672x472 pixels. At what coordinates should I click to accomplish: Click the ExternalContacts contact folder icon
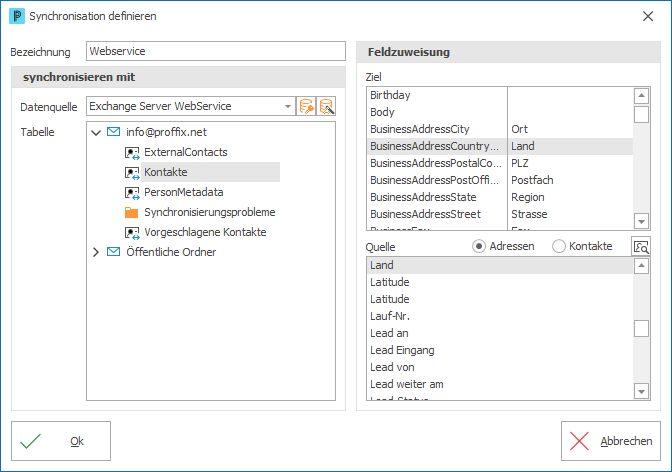(132, 153)
